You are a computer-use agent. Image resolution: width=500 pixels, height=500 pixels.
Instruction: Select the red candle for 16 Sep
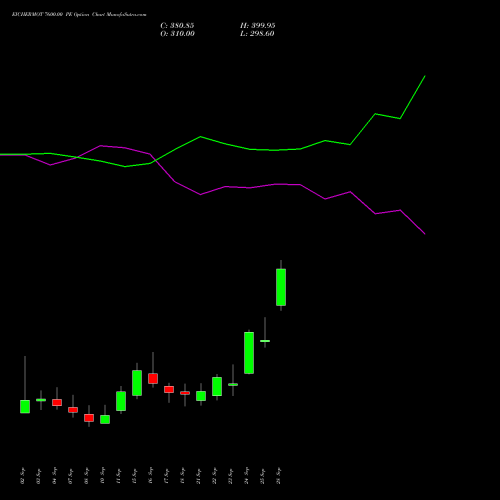[153, 378]
